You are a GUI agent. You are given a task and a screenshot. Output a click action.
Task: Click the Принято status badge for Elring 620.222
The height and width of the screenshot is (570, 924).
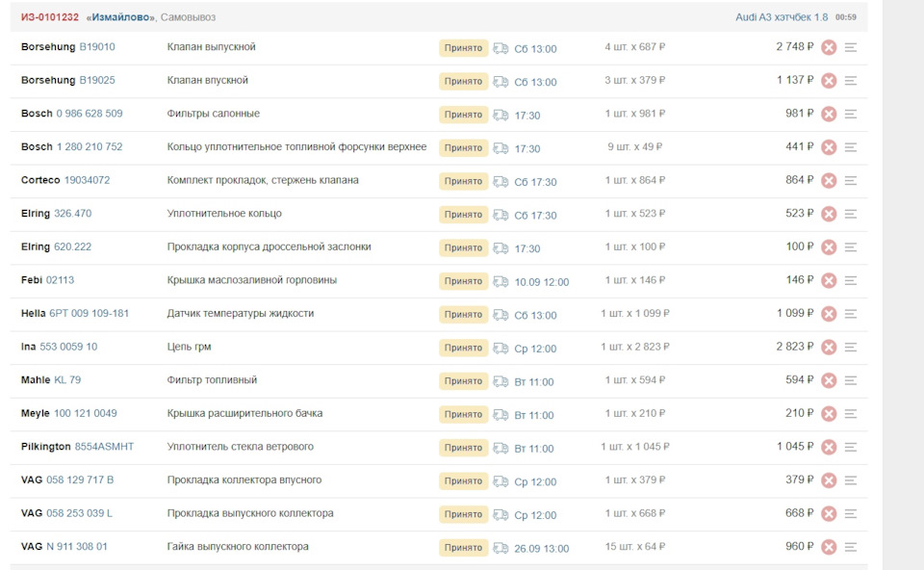464,248
